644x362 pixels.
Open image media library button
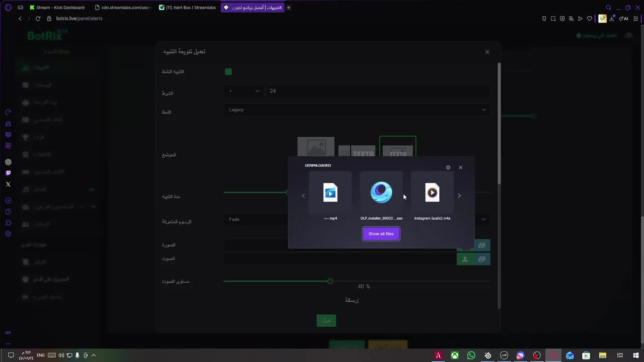(x=481, y=245)
